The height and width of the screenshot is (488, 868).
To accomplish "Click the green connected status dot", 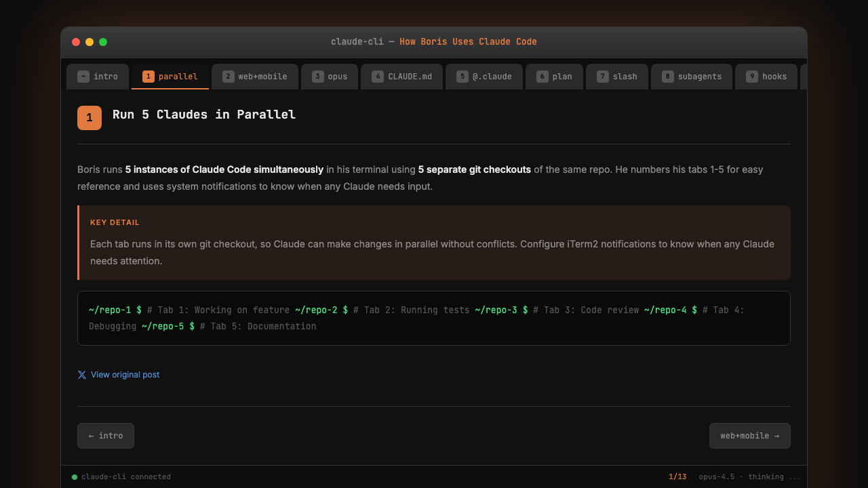I will [75, 477].
